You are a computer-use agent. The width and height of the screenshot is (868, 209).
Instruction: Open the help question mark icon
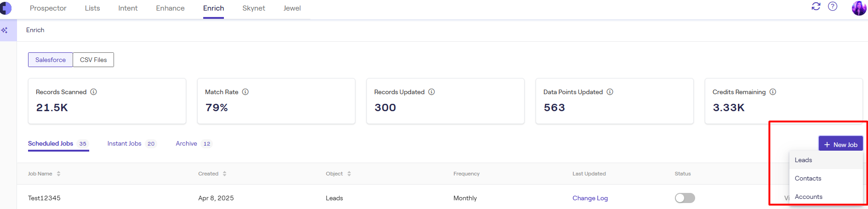833,6
